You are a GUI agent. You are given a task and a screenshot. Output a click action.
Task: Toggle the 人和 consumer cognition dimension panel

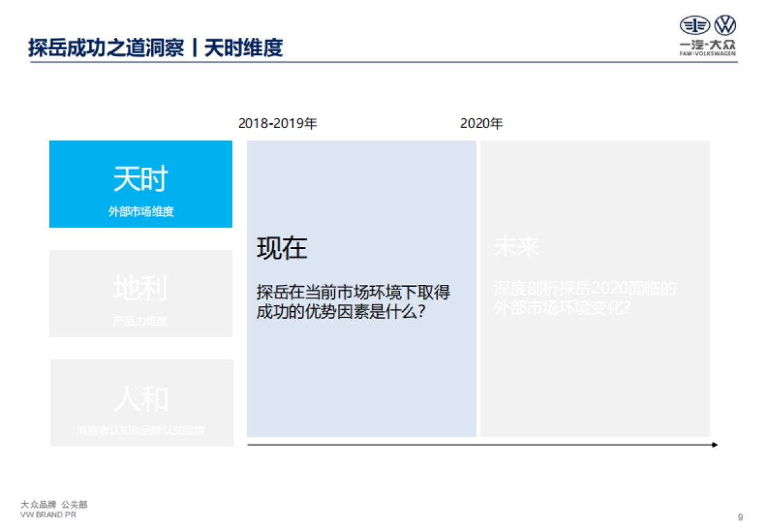click(x=140, y=402)
